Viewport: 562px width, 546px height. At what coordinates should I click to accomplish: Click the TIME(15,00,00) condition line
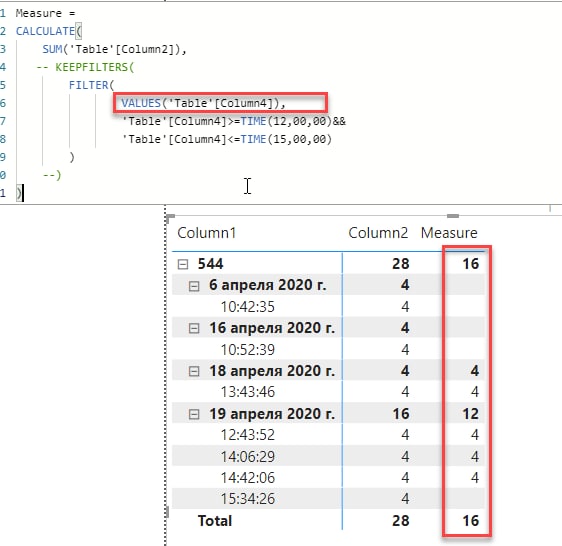coord(227,139)
